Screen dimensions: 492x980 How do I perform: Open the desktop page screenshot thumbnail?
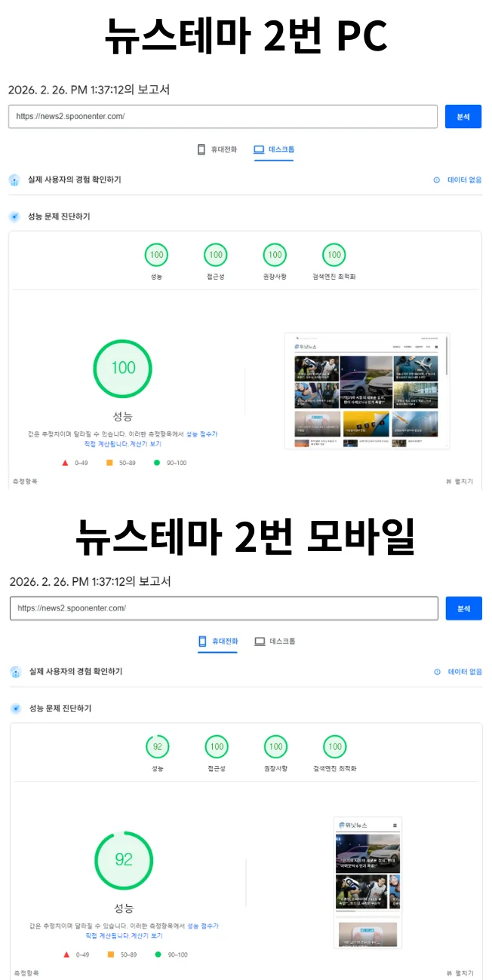tap(367, 391)
